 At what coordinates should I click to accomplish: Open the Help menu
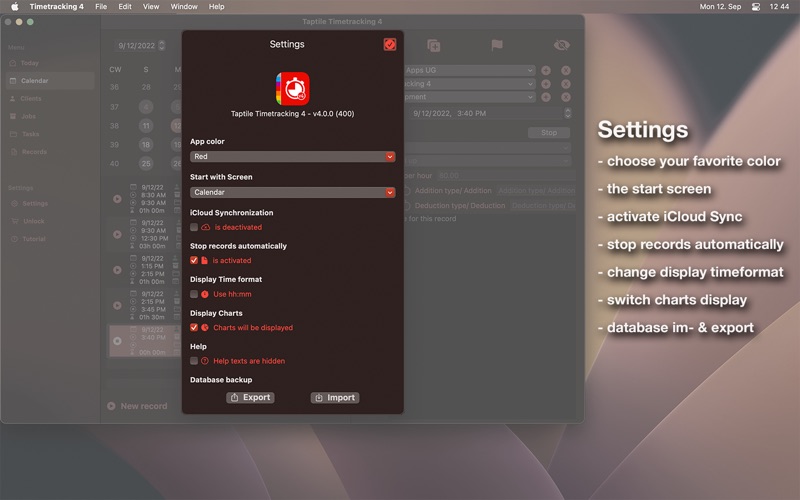[x=216, y=7]
